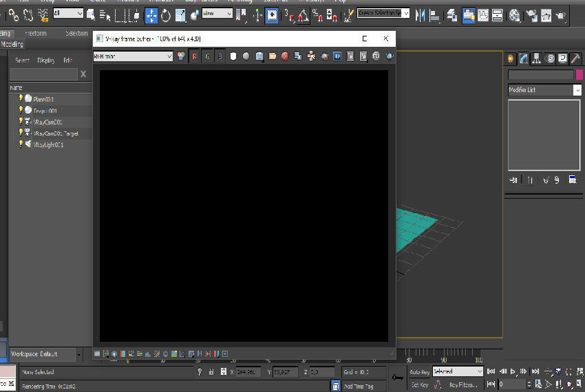Open the scene explorer Display menu
The image size is (585, 392).
tap(46, 60)
